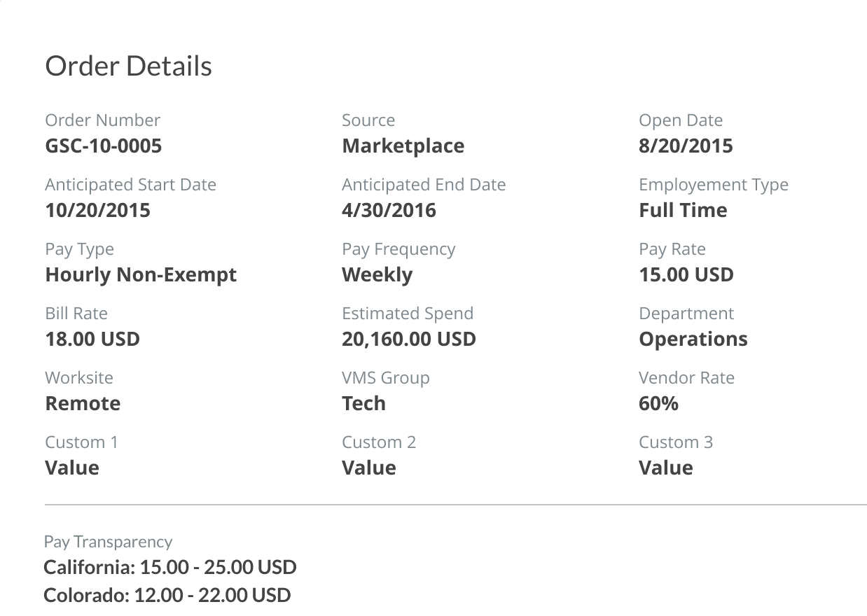Select the Marketplace source value

(403, 146)
